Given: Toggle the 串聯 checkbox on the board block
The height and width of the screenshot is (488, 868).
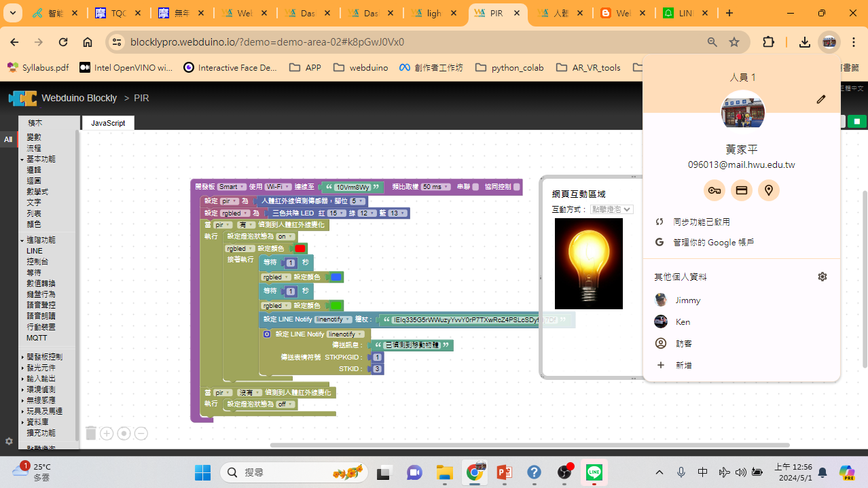Looking at the screenshot, I should [475, 187].
